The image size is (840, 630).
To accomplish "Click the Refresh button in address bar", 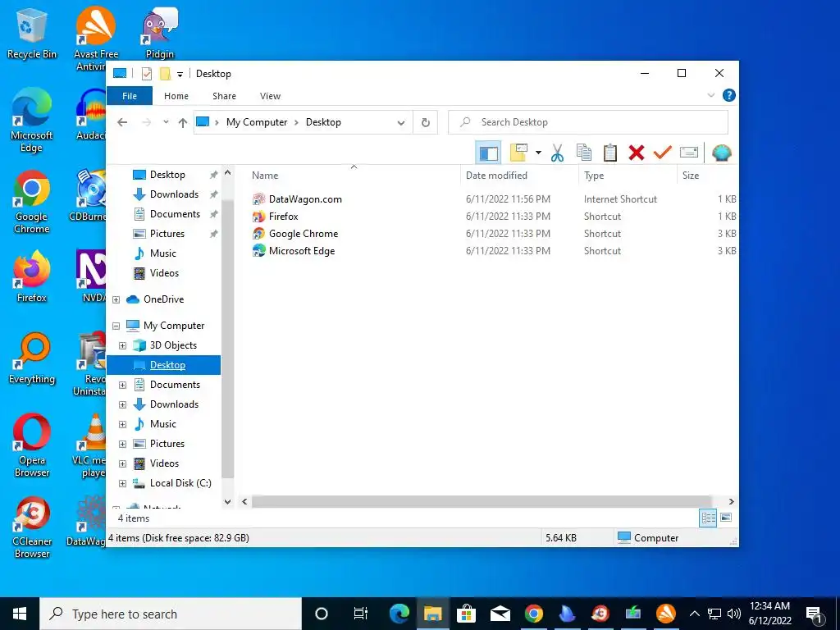I will [x=426, y=123].
